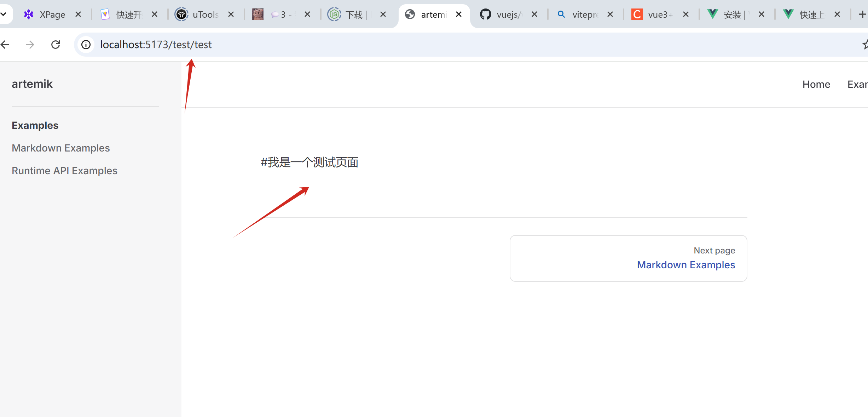Click the Vue favicon on the 安装 tab
Screen dimensions: 868x417
click(x=713, y=14)
